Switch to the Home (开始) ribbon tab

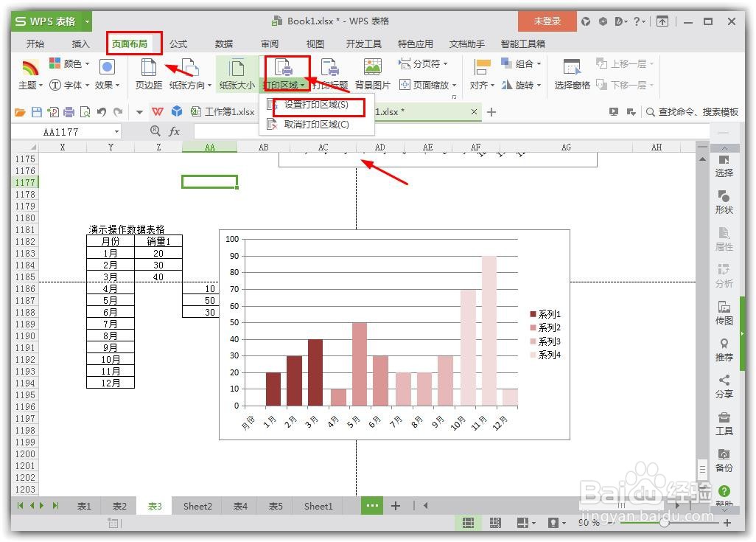pyautogui.click(x=35, y=44)
